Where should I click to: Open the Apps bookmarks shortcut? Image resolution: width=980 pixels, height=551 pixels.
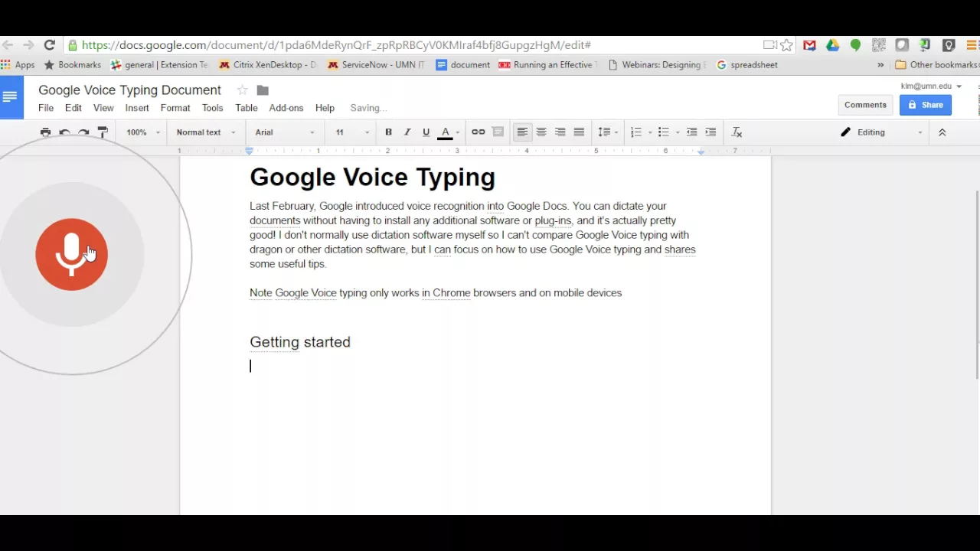[18, 65]
